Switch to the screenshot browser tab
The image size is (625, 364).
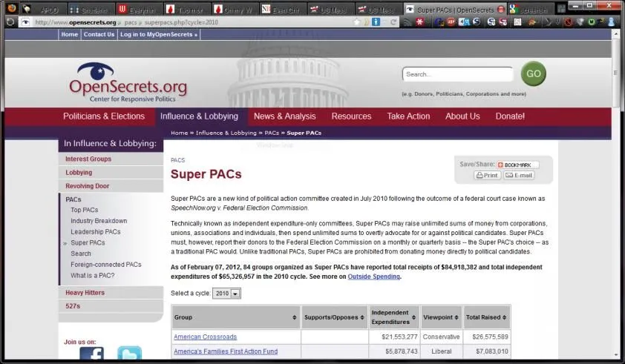coord(529,10)
